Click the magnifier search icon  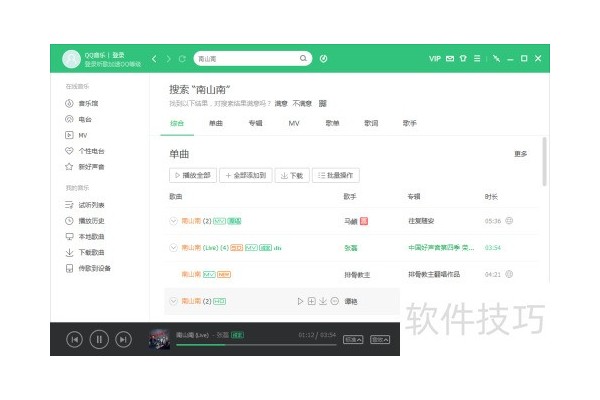303,58
